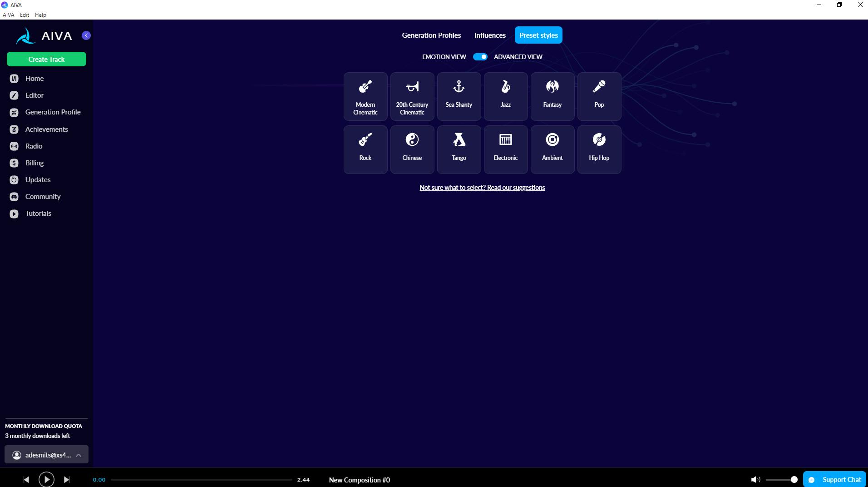Click the playback progress bar

(202, 480)
